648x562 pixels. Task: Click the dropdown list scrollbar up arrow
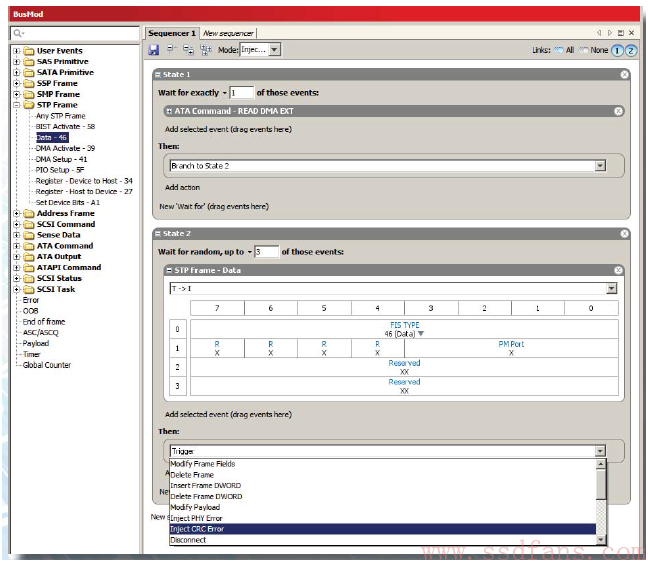(601, 464)
